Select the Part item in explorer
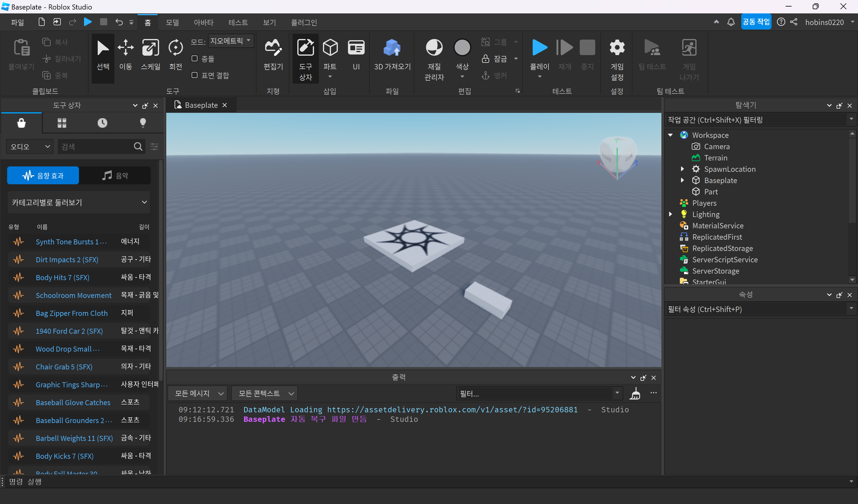The width and height of the screenshot is (858, 504). 711,192
